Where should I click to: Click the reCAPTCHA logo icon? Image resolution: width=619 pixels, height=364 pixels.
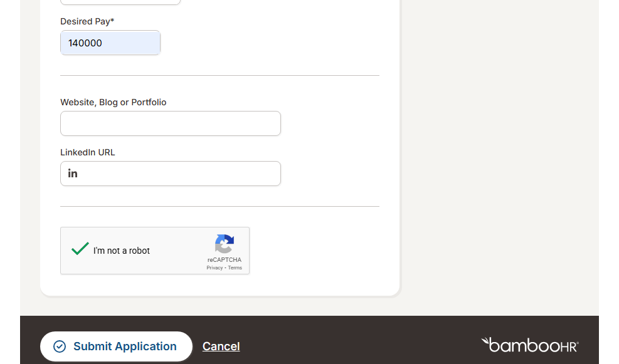(x=225, y=244)
